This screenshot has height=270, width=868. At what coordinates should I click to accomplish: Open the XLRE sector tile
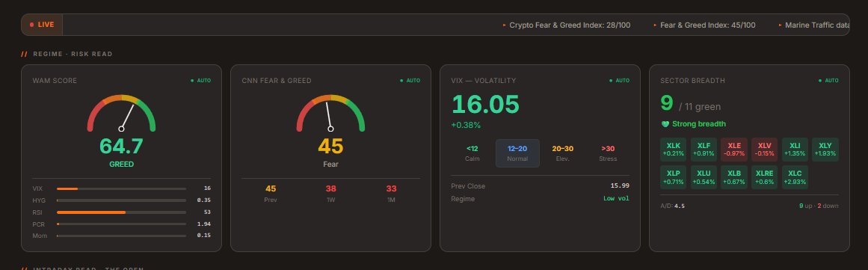[765, 177]
